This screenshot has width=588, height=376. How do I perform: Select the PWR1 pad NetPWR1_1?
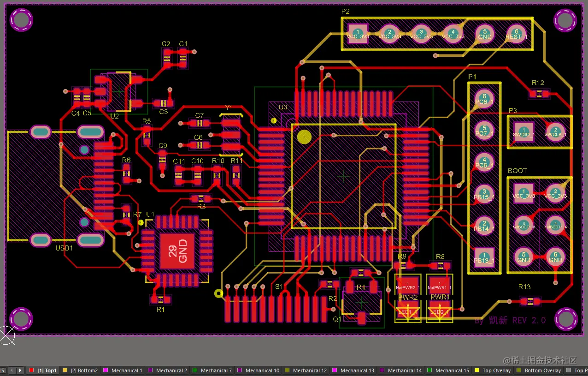pyautogui.click(x=440, y=285)
